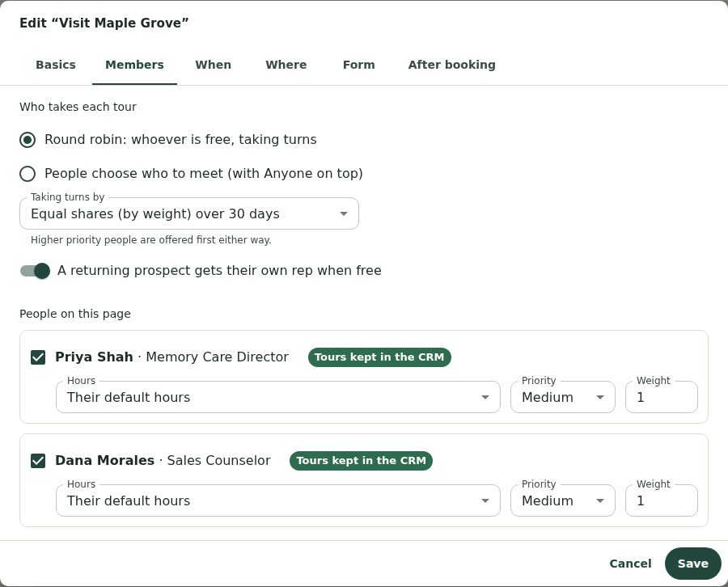Edit Dana Morales's Weight field
The width and height of the screenshot is (728, 587).
tap(661, 500)
